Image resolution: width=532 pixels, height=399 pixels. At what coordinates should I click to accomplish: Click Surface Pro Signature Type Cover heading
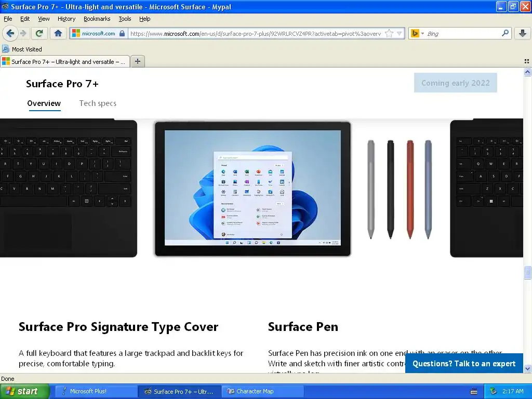(x=118, y=327)
